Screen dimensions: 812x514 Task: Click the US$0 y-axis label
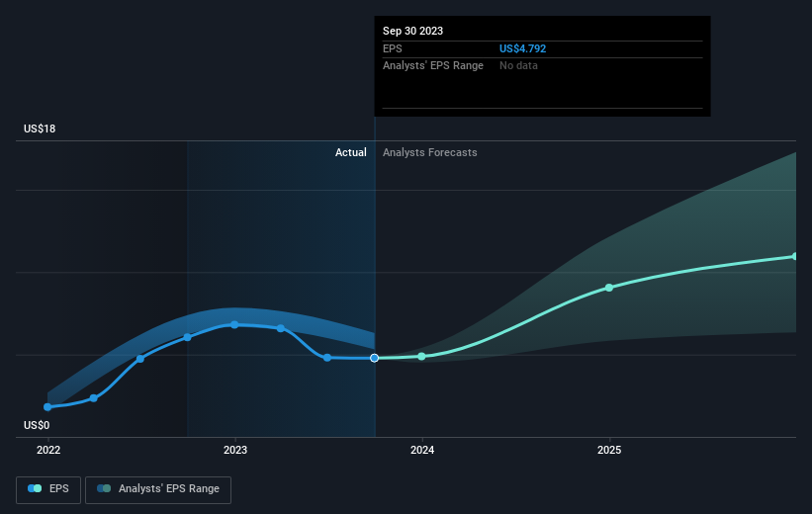coord(37,425)
